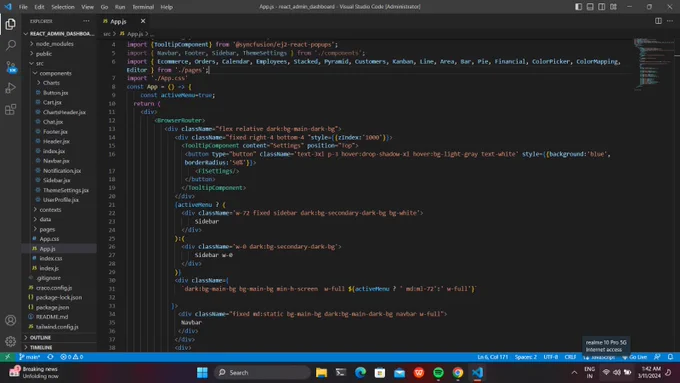Open Customize Layout icon in title bar

click(613, 7)
